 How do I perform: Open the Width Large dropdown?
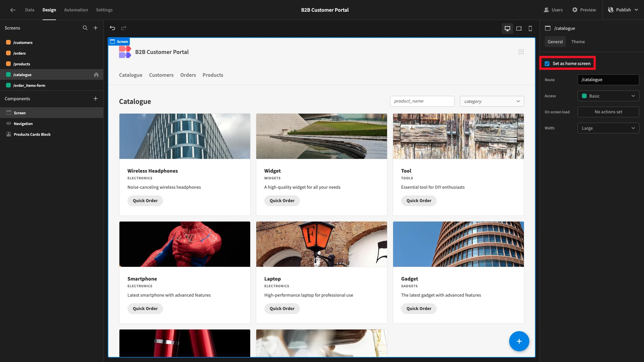608,128
